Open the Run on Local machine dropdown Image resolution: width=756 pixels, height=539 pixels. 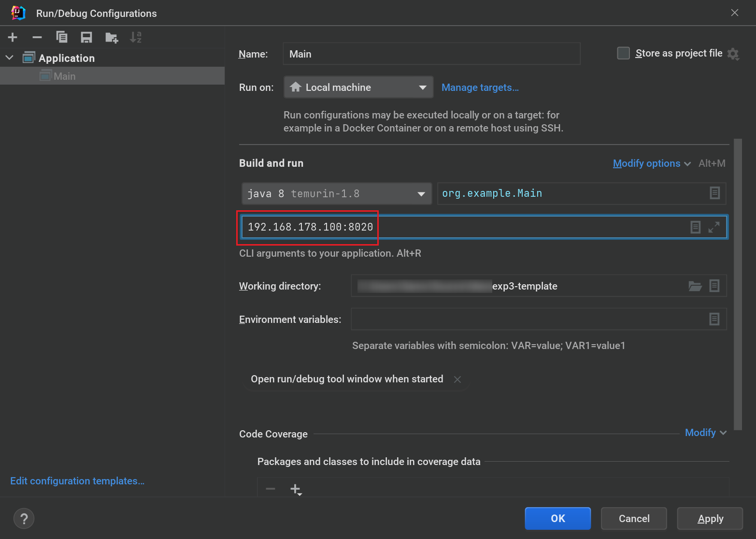coord(358,87)
